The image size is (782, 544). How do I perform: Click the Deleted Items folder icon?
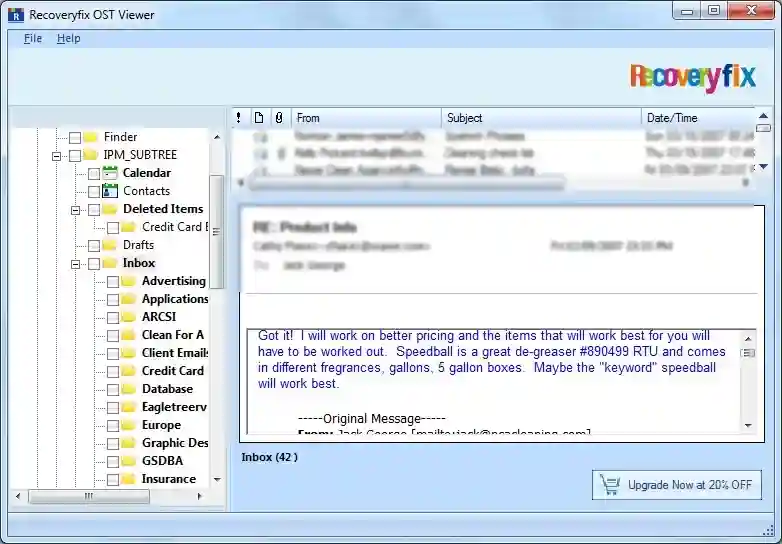pos(109,209)
